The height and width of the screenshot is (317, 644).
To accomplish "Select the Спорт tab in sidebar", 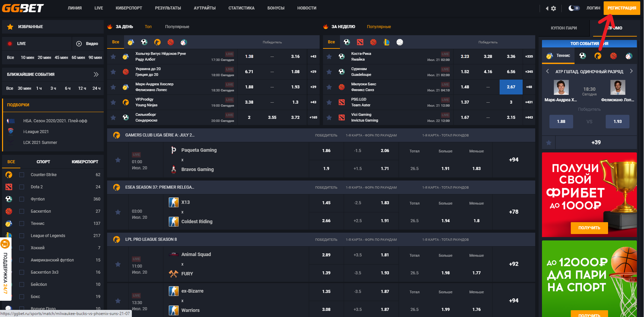I will click(x=43, y=162).
